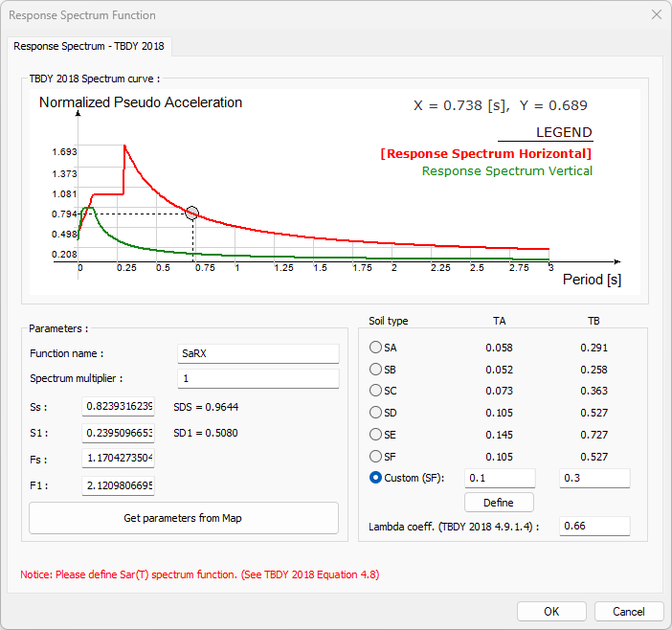
Task: Choose soil type SB option
Action: point(376,370)
